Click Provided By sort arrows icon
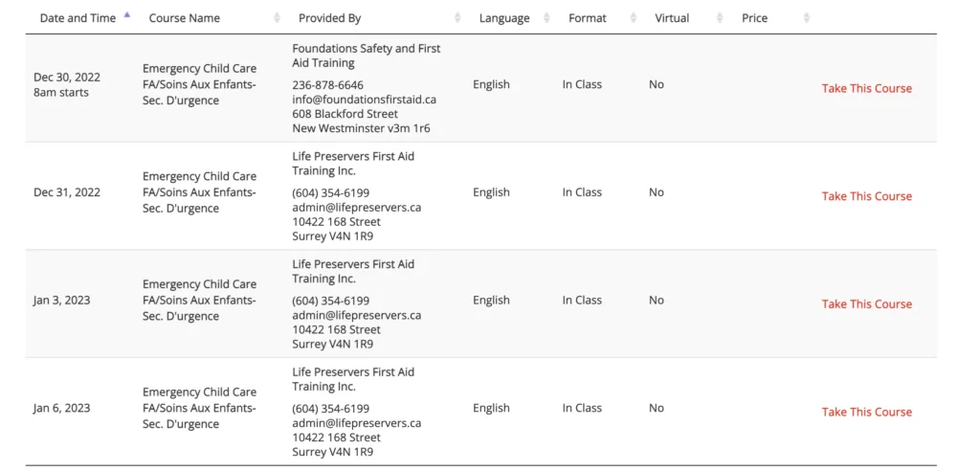Image resolution: width=980 pixels, height=471 pixels. 457,18
